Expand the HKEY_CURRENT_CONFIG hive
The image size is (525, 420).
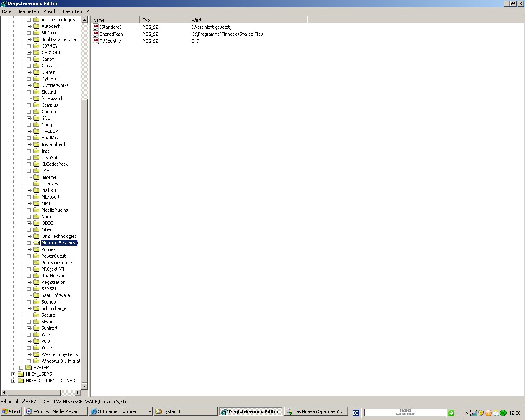pos(13,381)
